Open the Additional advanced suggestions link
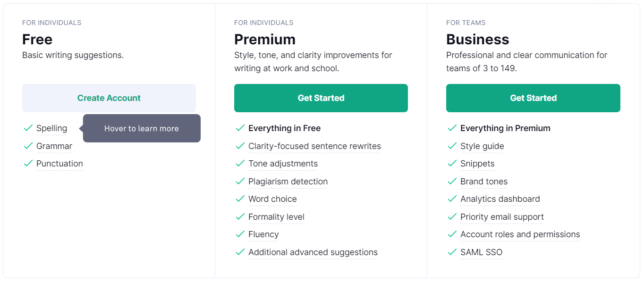This screenshot has height=282, width=644. 313,252
